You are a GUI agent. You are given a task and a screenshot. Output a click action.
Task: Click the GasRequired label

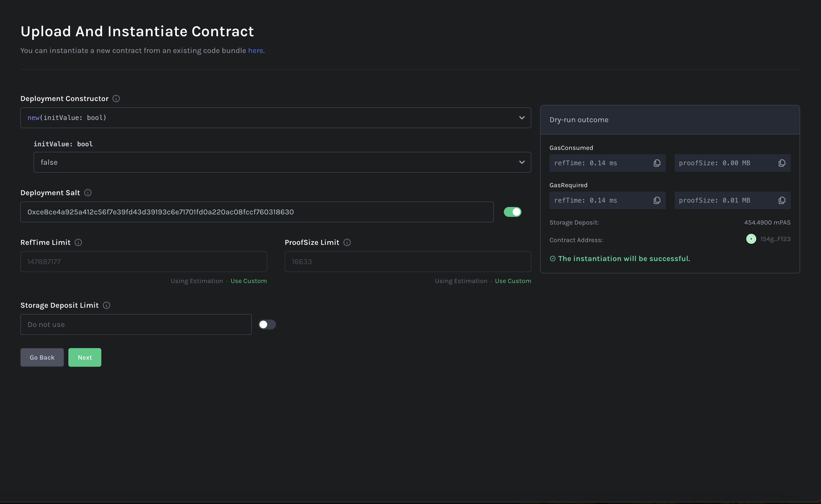pyautogui.click(x=568, y=185)
